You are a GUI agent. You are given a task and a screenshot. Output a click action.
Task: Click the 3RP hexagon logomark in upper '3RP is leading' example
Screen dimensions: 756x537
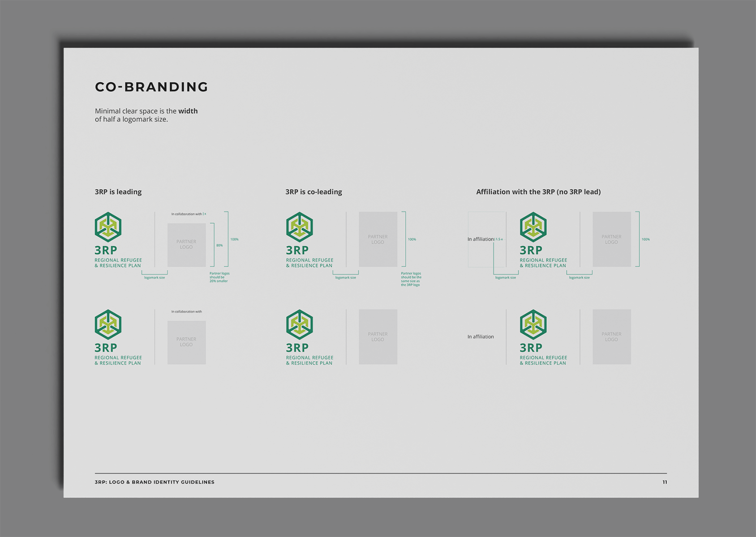(x=108, y=227)
